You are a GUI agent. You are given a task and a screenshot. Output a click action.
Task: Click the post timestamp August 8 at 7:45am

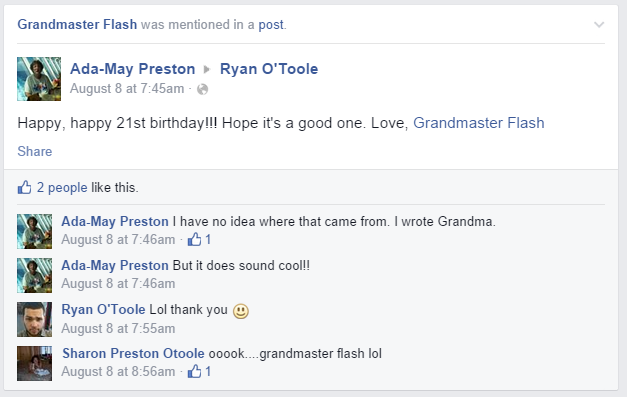click(x=127, y=88)
